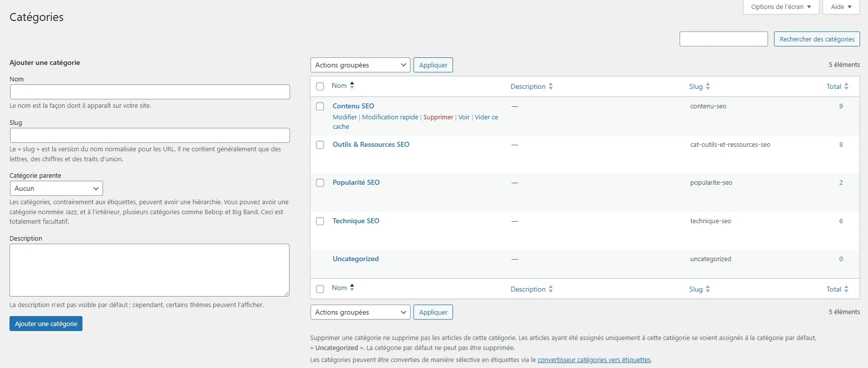Focus the Description textarea
868x368 pixels.
(149, 270)
